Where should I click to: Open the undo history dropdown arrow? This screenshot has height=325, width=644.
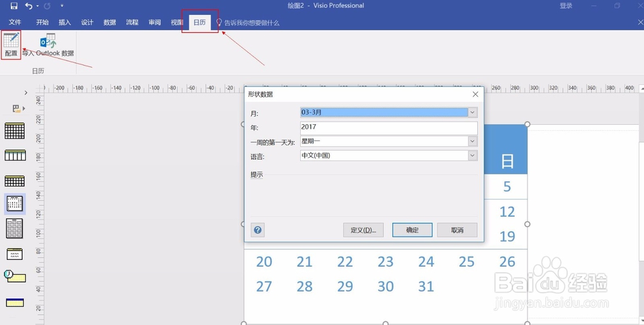click(x=37, y=6)
